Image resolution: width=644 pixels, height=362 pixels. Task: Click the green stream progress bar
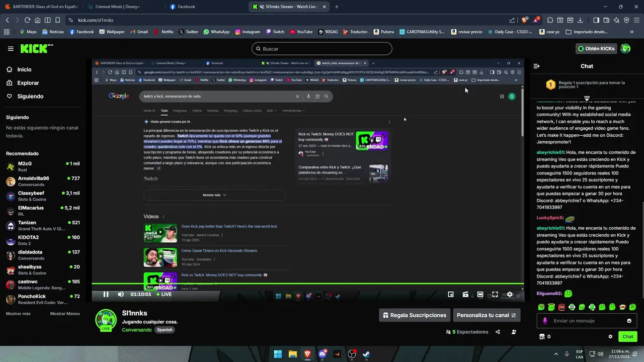[x=308, y=284]
